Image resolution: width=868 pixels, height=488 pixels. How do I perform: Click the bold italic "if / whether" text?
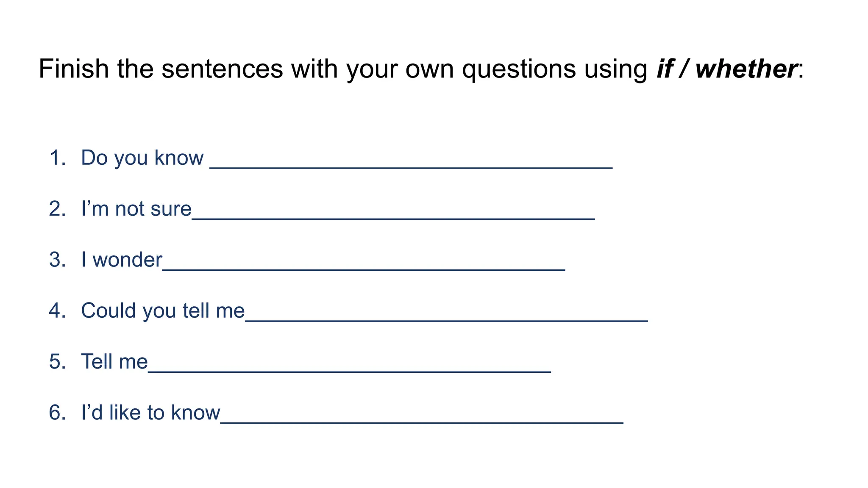(726, 69)
